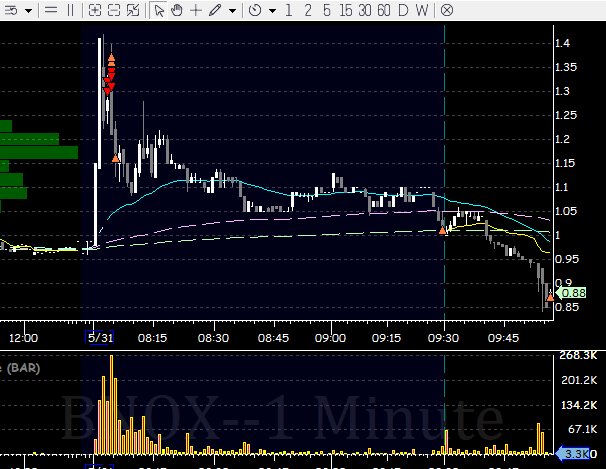Click the 3.3K volume value tag
Viewport: 606px width, 469px height.
click(573, 454)
